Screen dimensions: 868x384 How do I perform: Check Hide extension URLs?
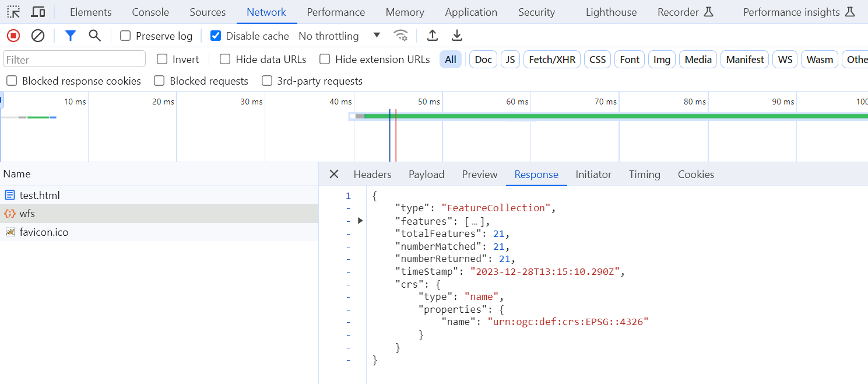pos(325,59)
